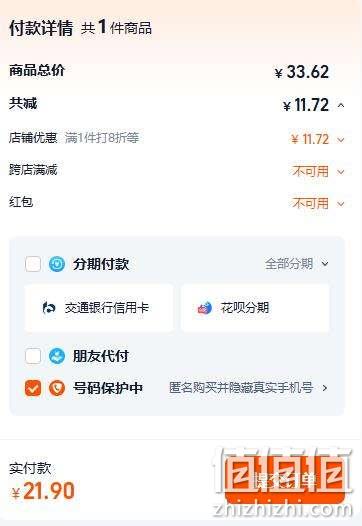Click the Huabei installment logo icon
This screenshot has height=526, width=362.
coord(205,308)
